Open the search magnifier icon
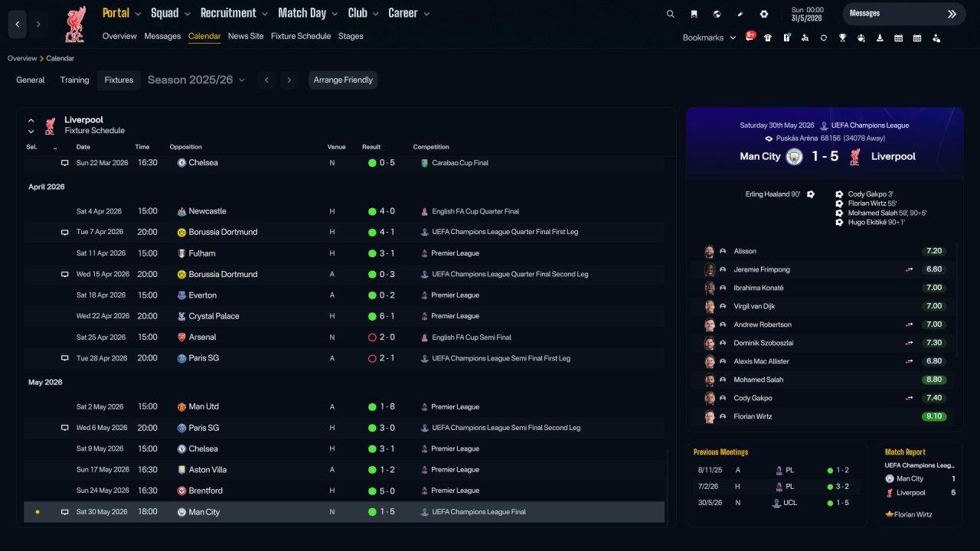 click(x=671, y=14)
